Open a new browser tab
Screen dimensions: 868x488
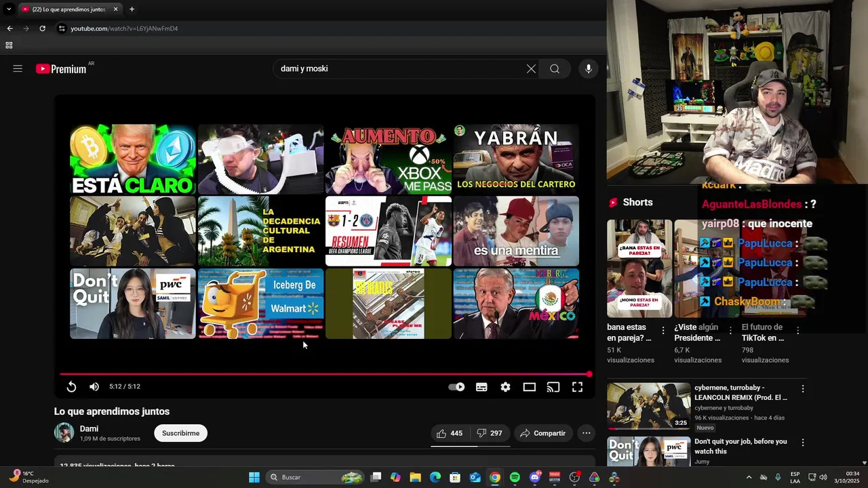(x=132, y=9)
